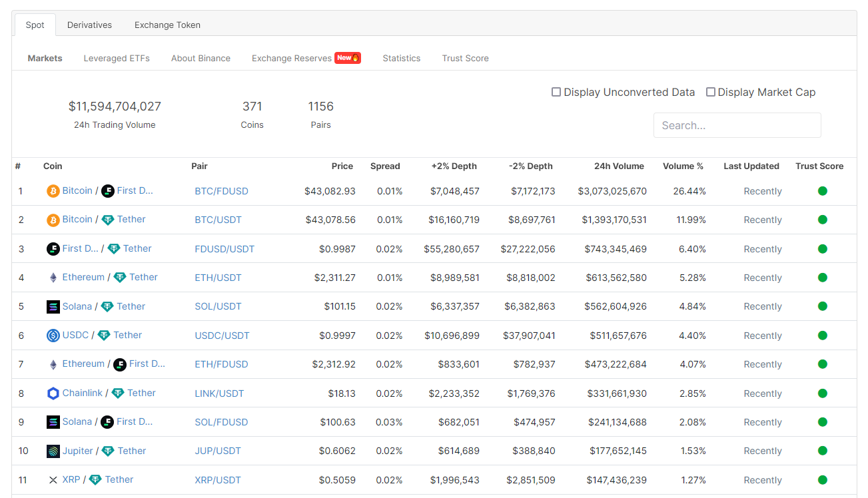Click the Ethereum icon in row 4

click(53, 278)
